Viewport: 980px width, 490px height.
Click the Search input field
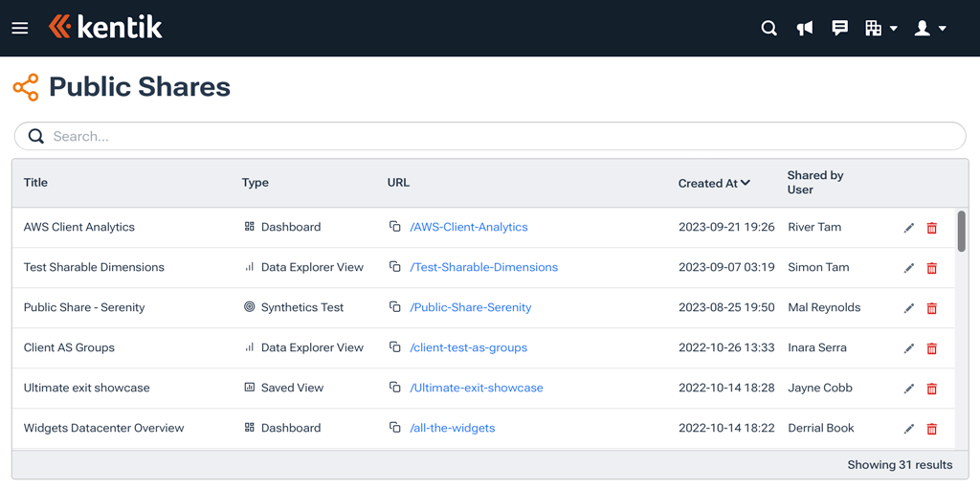[x=490, y=136]
